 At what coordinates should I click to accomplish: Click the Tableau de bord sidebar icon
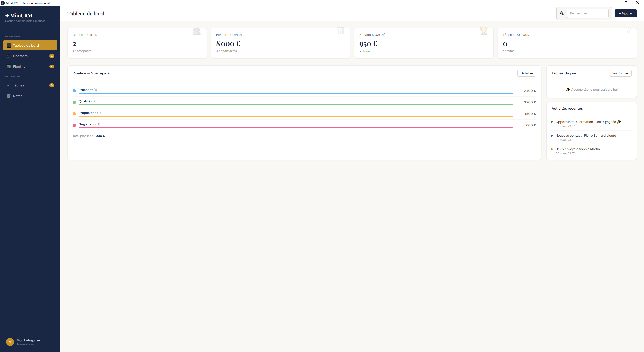click(9, 46)
